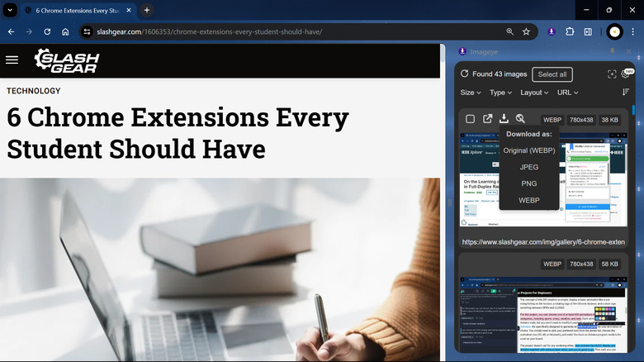Tick the checkbox on the first image
The width and height of the screenshot is (644, 362).
(470, 119)
